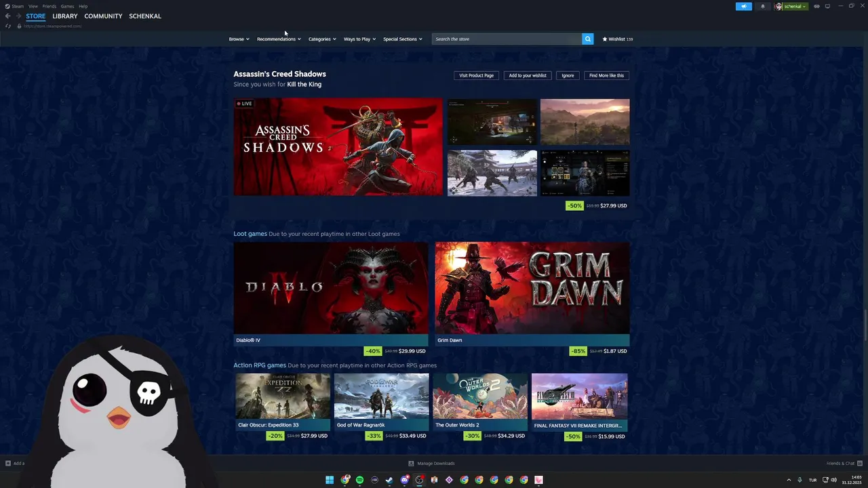Click the $27.99 USD Assassin's Creed price
Image resolution: width=868 pixels, height=488 pixels.
(614, 205)
